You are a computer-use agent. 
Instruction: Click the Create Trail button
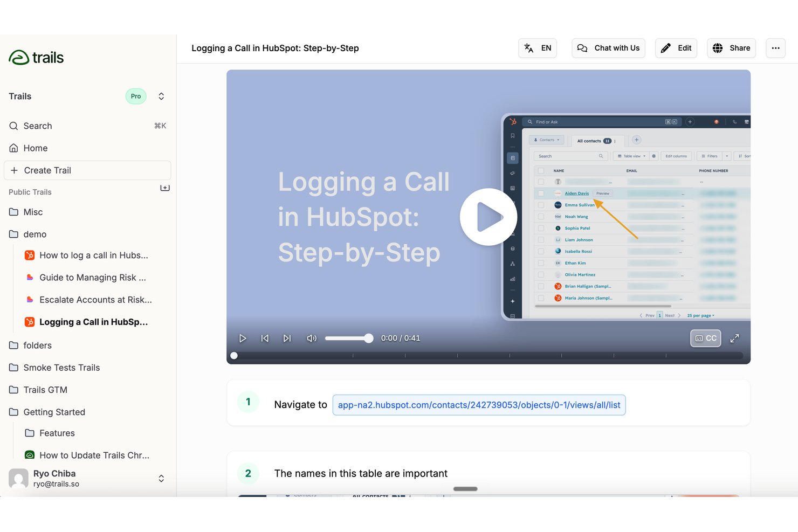tap(87, 170)
